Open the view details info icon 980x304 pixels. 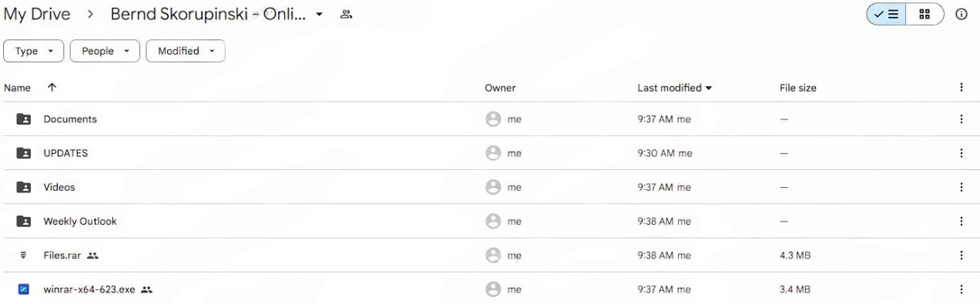[x=962, y=14]
